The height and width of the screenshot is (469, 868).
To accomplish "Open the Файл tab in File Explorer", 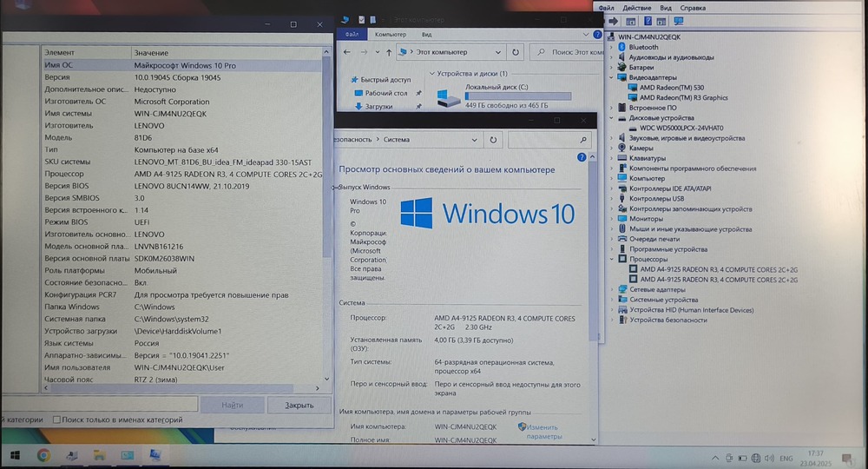I will tap(352, 35).
